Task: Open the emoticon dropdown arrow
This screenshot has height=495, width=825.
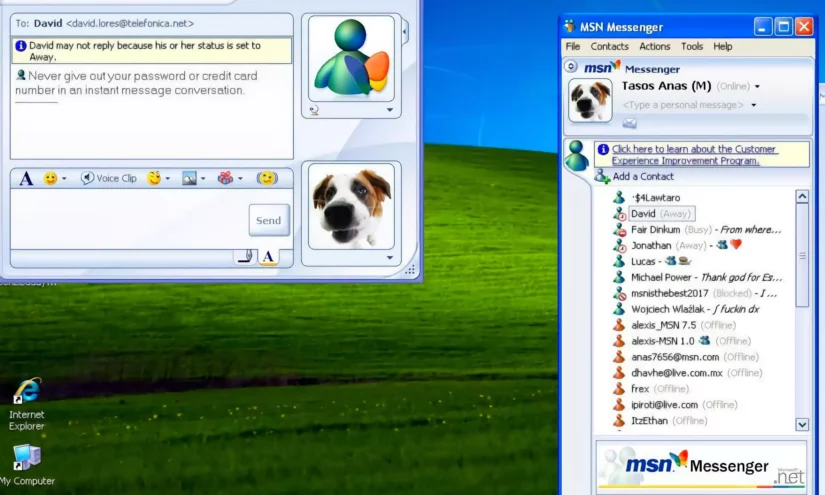Action: [x=64, y=179]
